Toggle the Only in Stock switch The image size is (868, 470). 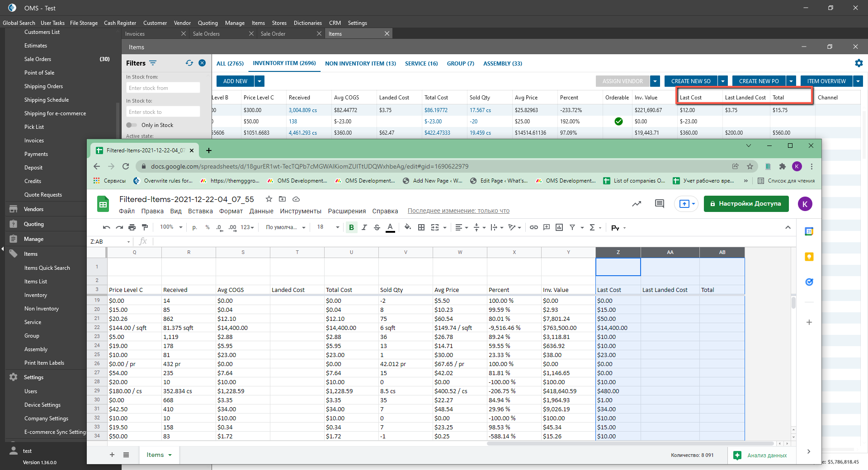132,125
